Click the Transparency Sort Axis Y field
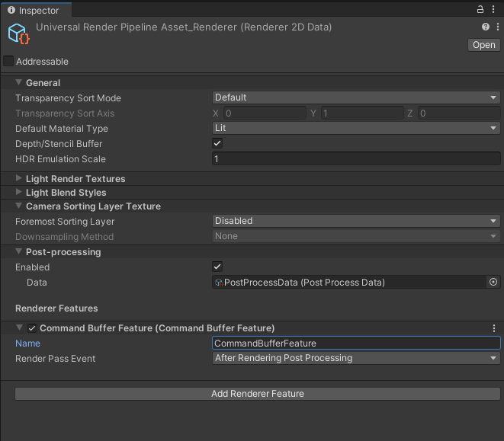 362,113
